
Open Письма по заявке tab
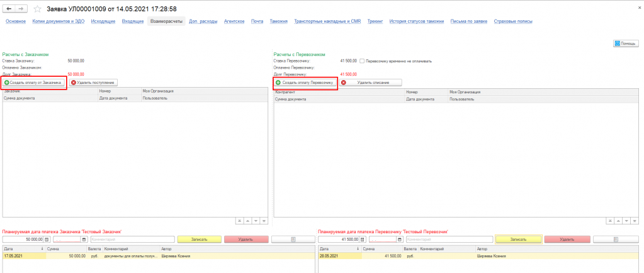(468, 21)
